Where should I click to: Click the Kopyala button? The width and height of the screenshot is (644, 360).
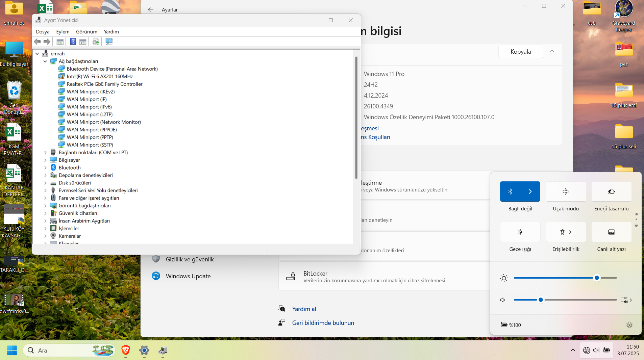click(x=521, y=52)
